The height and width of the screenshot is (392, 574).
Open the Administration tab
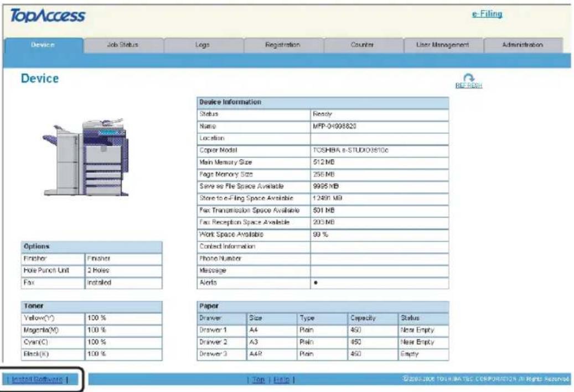[x=523, y=45]
